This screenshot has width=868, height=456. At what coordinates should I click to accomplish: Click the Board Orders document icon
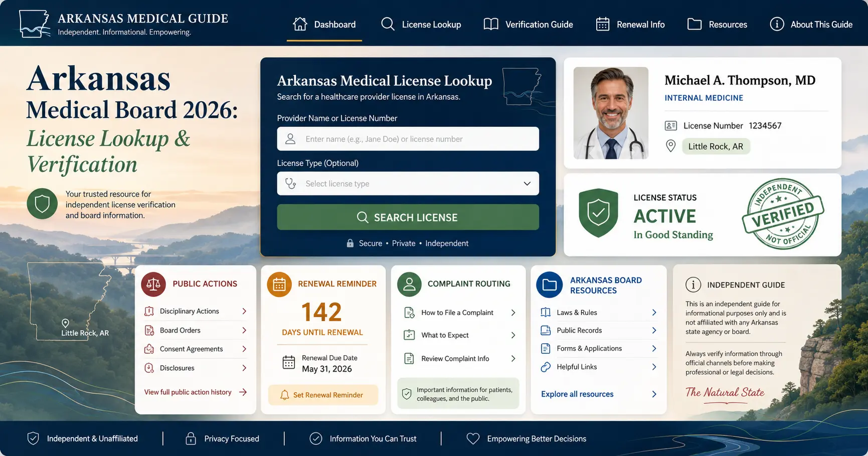[x=149, y=330]
